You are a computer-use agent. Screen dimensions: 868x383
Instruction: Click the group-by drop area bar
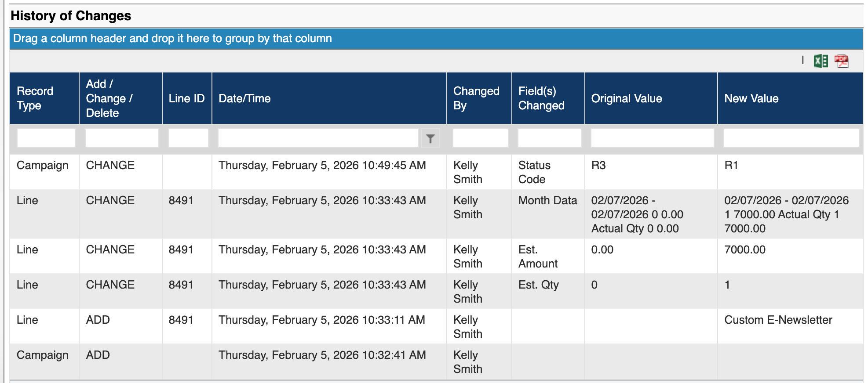pyautogui.click(x=435, y=39)
